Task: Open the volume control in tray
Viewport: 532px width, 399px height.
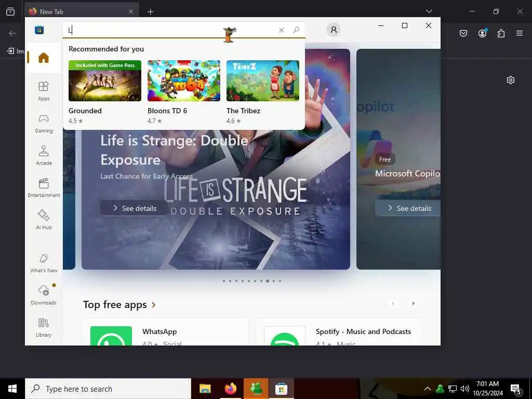Action: [x=465, y=389]
